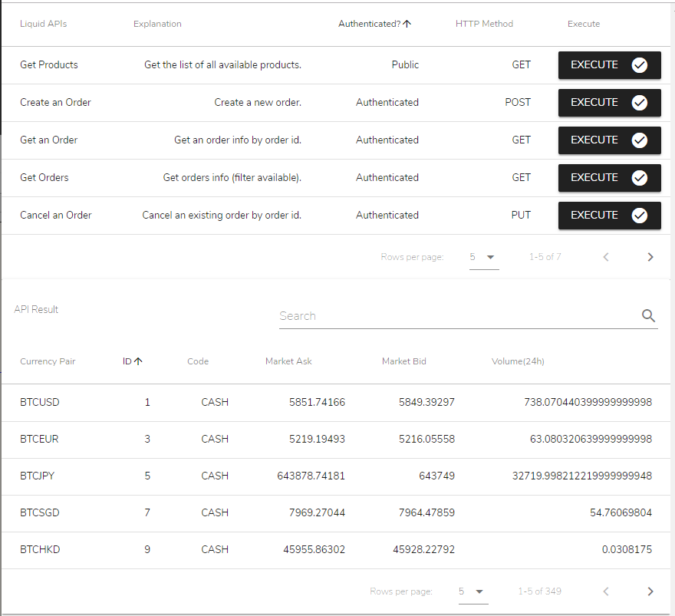Sort by the Volume(24h) column header
This screenshot has height=616, width=675.
(x=518, y=361)
